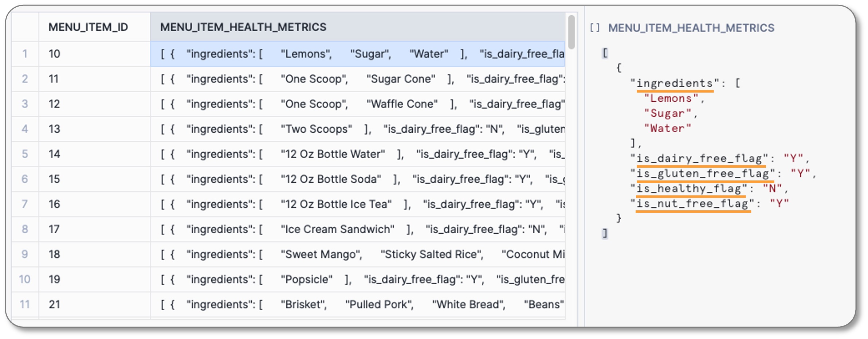The height and width of the screenshot is (339, 868).
Task: Click the opening bracket in the JSON viewer
Action: coord(605,53)
